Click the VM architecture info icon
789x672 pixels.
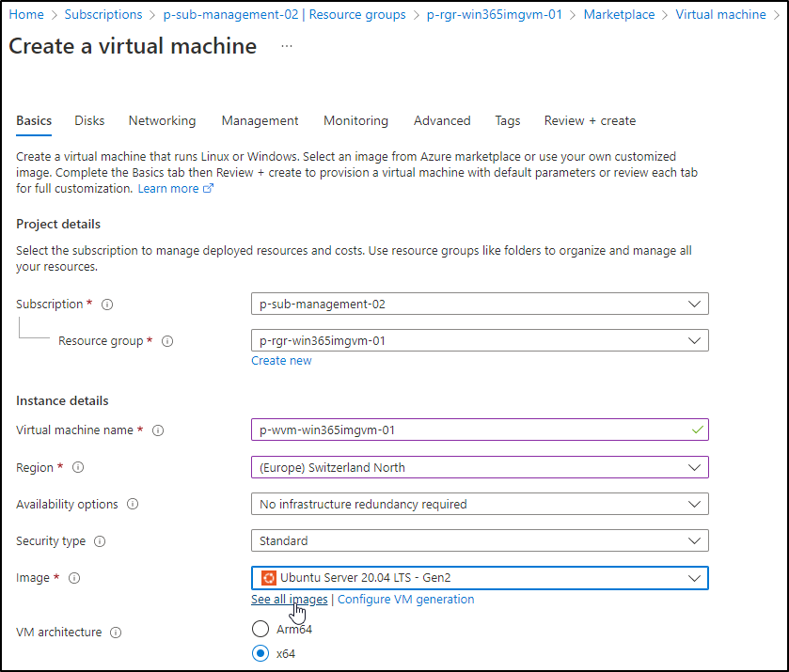click(x=116, y=633)
